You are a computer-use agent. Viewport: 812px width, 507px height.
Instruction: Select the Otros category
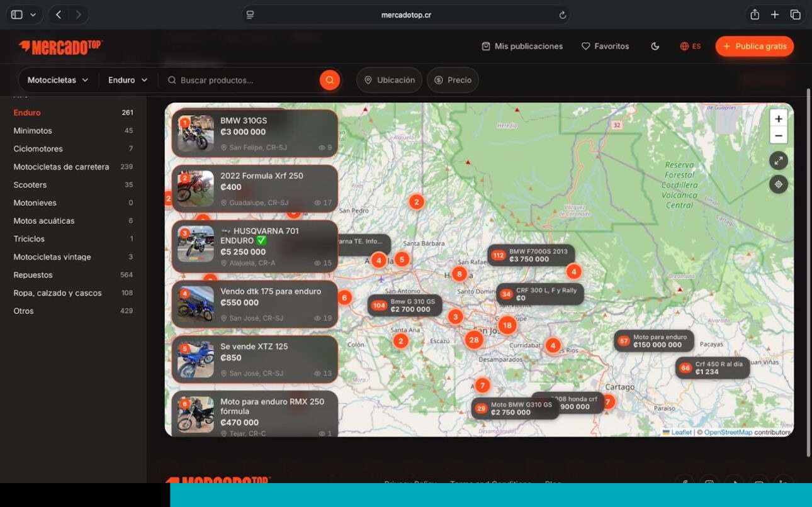(x=73, y=311)
